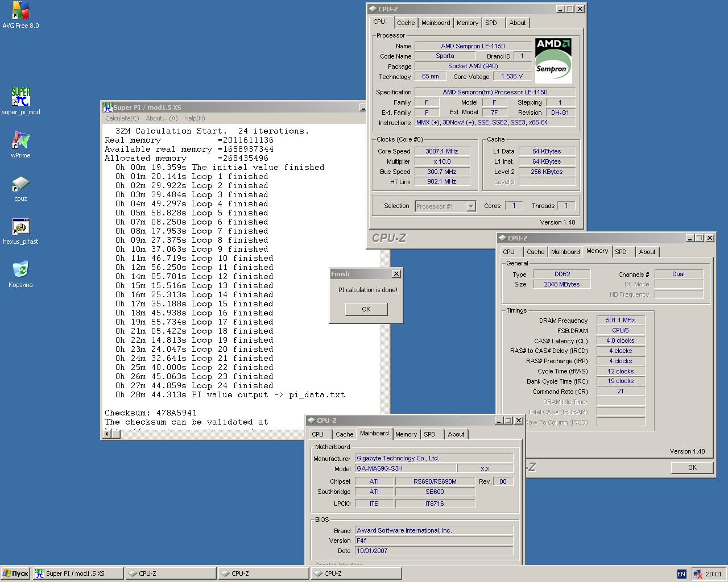Activate third CPU-Z taskbar button
This screenshot has width=728, height=582.
356,573
